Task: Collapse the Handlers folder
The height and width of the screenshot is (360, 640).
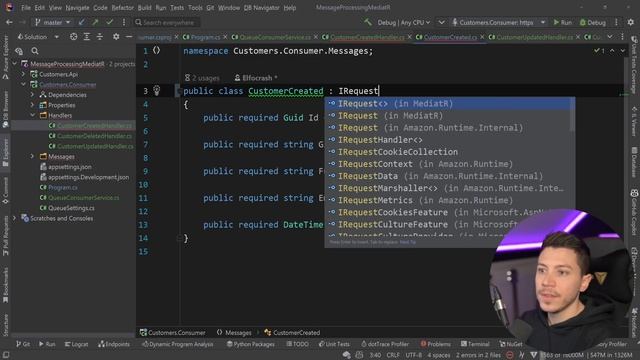Action: pos(32,116)
